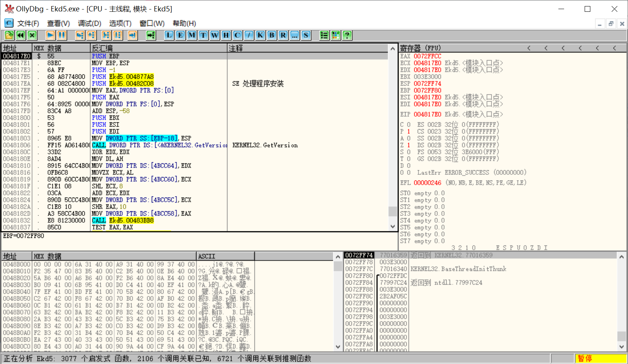The height and width of the screenshot is (364, 628).
Task: Select the EIP register value 004817E0
Action: (x=428, y=114)
